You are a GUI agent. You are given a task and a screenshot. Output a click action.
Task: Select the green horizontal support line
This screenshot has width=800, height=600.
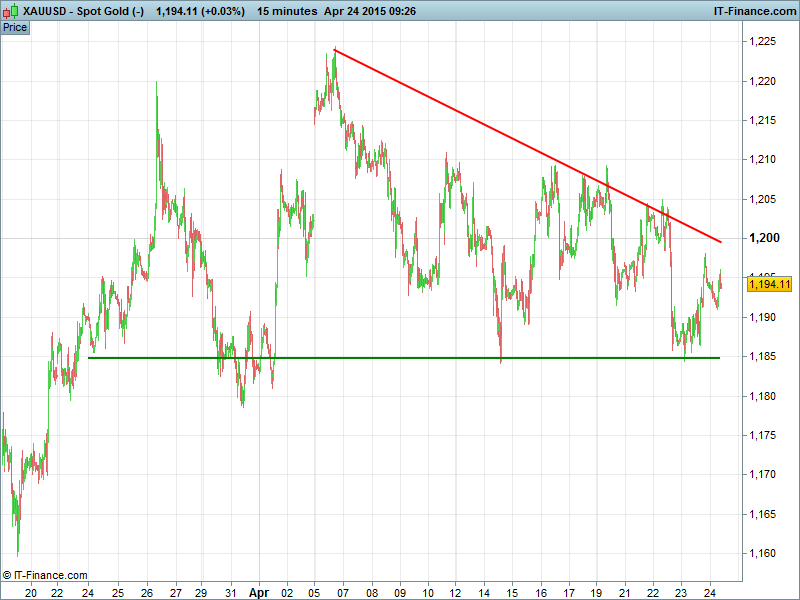tap(400, 357)
